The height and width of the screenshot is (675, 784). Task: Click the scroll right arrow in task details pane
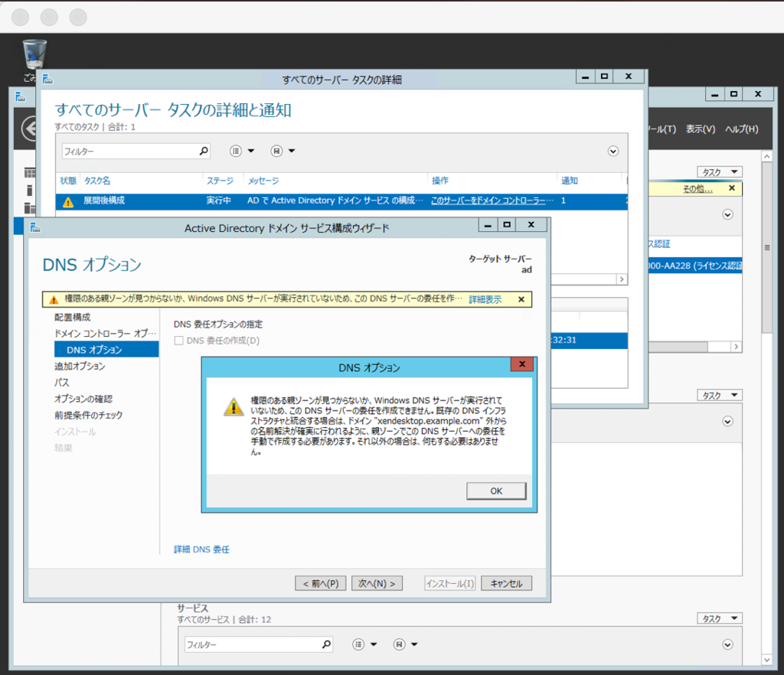[x=622, y=279]
